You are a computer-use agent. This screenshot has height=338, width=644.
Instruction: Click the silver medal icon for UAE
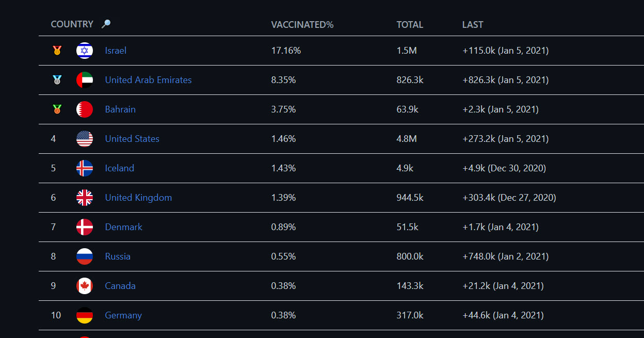tap(57, 80)
